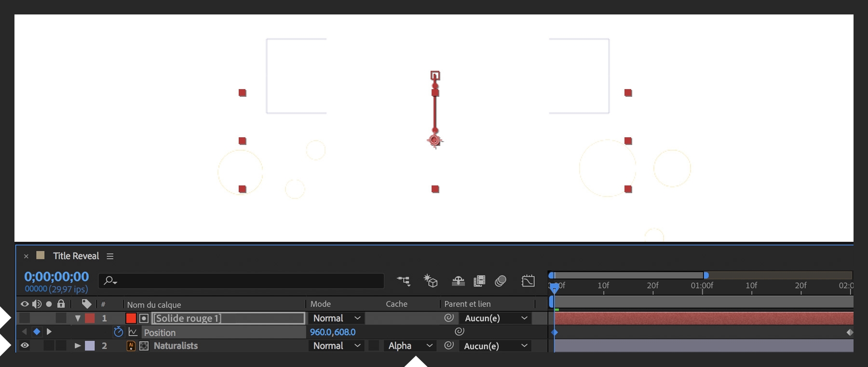Click the parent pick whip of Naturalists
Screen dimensions: 868x367
tap(449, 345)
